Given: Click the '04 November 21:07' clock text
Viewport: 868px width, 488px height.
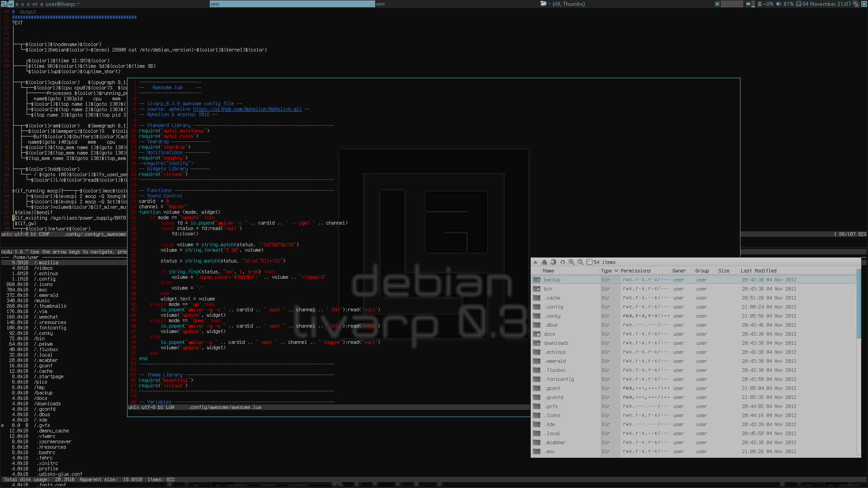Looking at the screenshot, I should (827, 4).
